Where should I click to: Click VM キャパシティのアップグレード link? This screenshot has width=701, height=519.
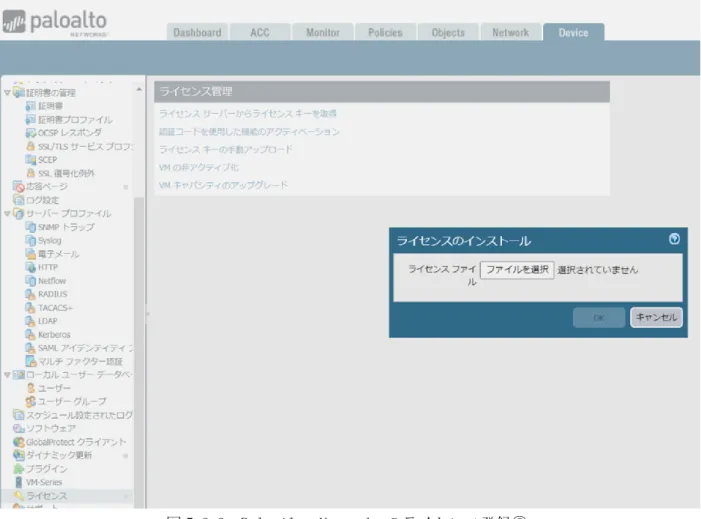point(223,185)
